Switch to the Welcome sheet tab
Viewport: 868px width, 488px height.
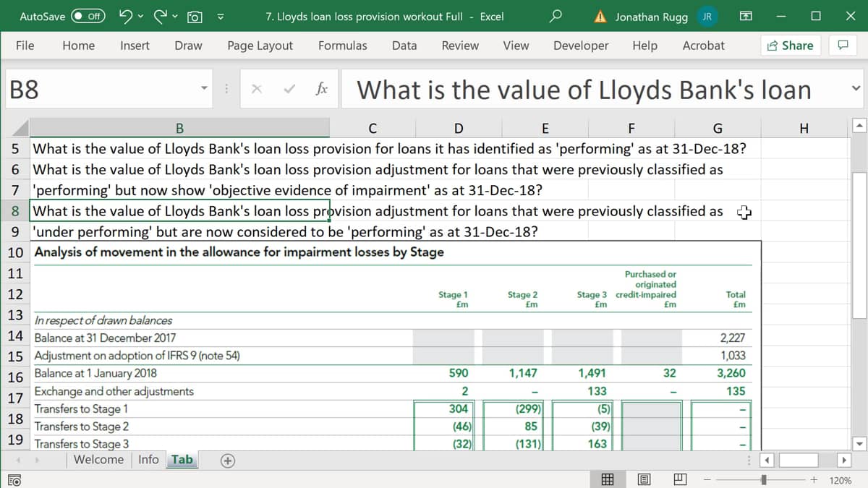click(x=98, y=460)
